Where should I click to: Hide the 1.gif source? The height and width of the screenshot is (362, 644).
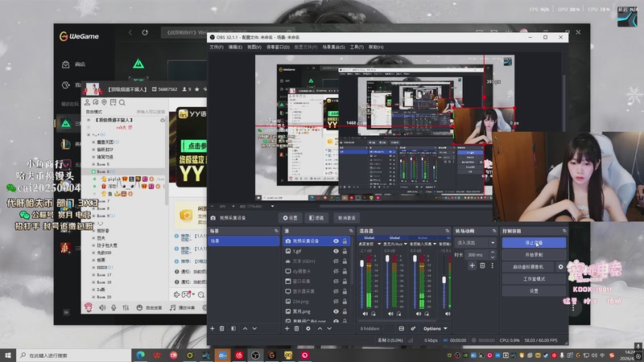coord(336,251)
